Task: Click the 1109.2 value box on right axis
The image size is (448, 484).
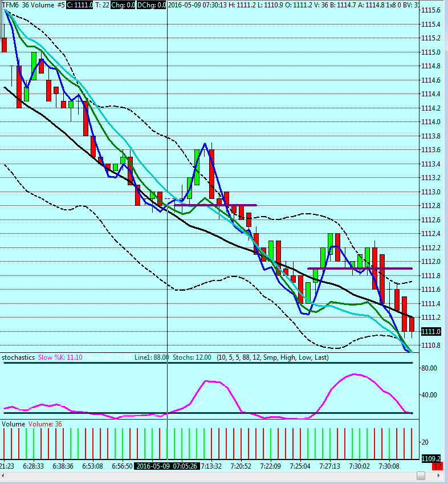Action: [431, 459]
